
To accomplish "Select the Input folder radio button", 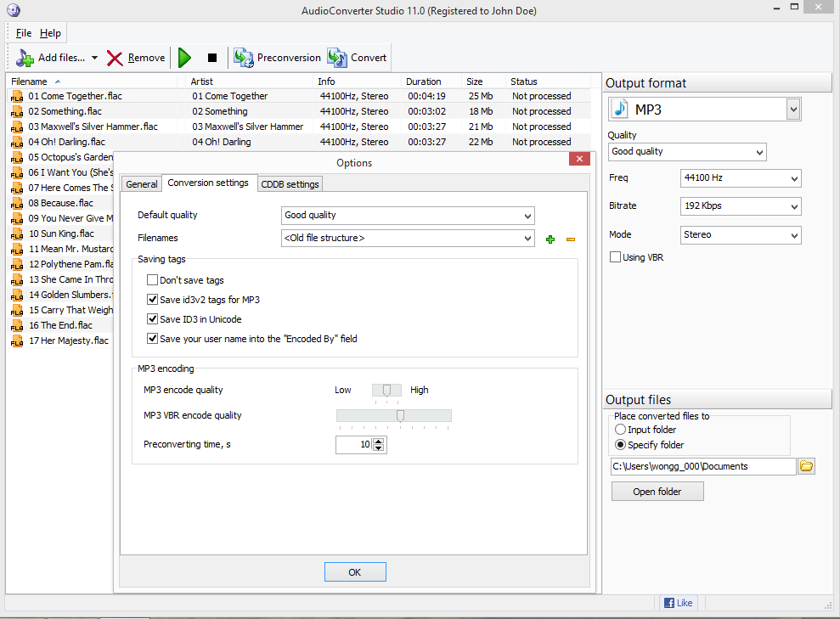I will [621, 429].
